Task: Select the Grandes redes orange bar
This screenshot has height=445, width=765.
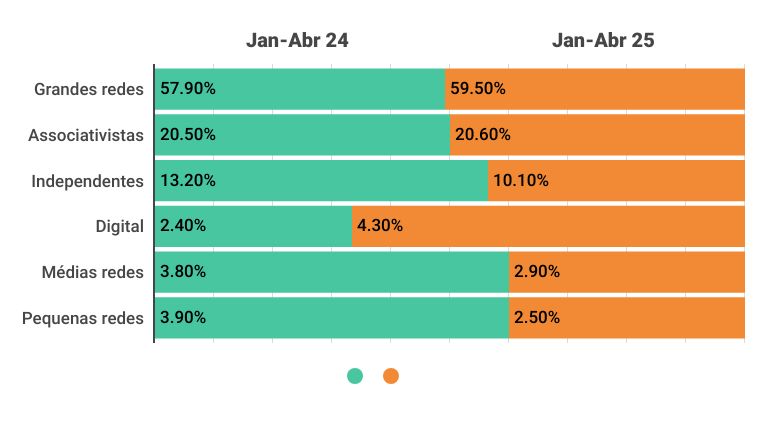Action: tap(595, 88)
